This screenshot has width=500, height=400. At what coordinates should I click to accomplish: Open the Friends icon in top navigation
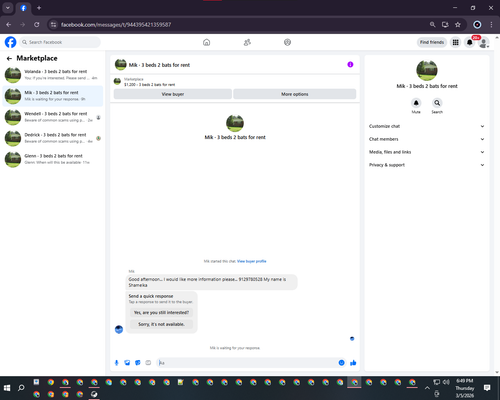click(247, 42)
